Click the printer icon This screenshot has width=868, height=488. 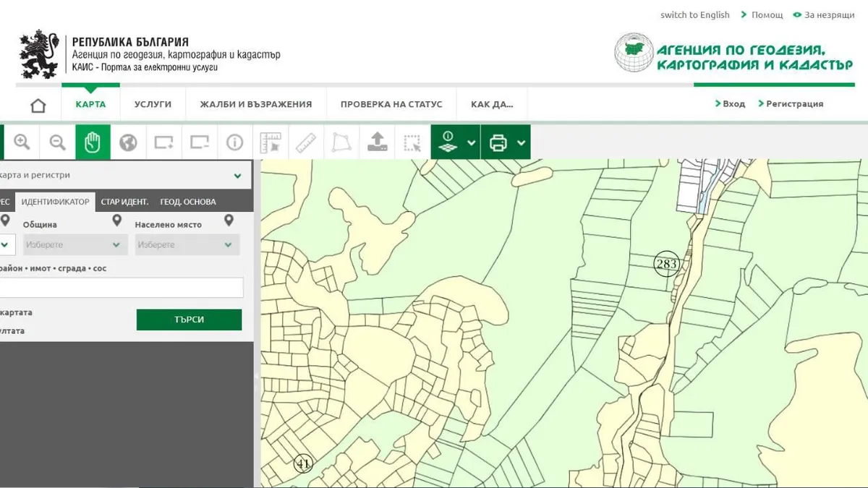[x=498, y=142]
